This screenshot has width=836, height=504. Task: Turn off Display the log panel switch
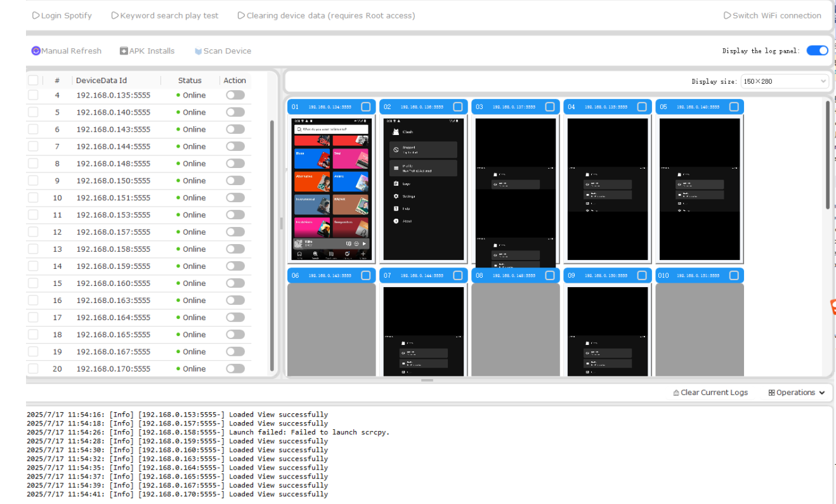817,51
